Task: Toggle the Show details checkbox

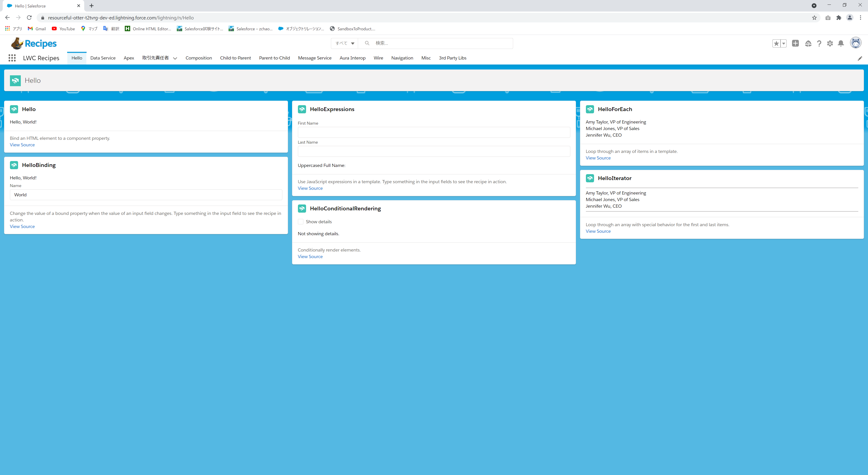Action: point(301,222)
